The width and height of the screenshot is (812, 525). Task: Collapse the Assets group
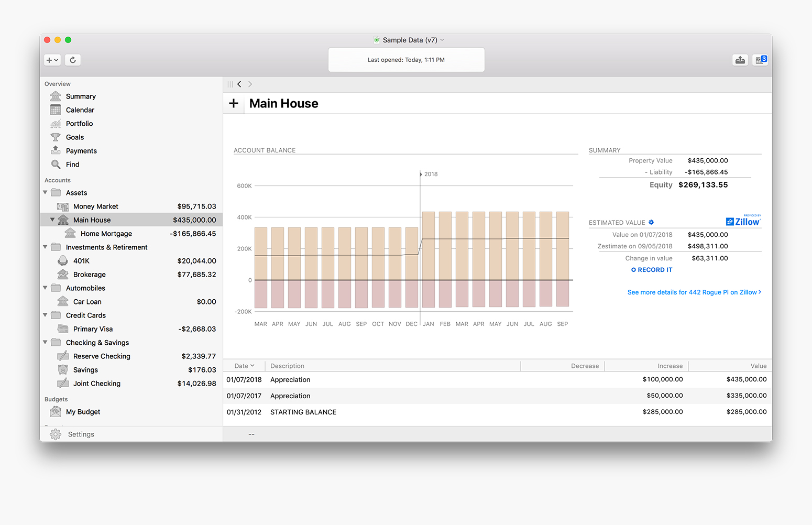coord(45,193)
